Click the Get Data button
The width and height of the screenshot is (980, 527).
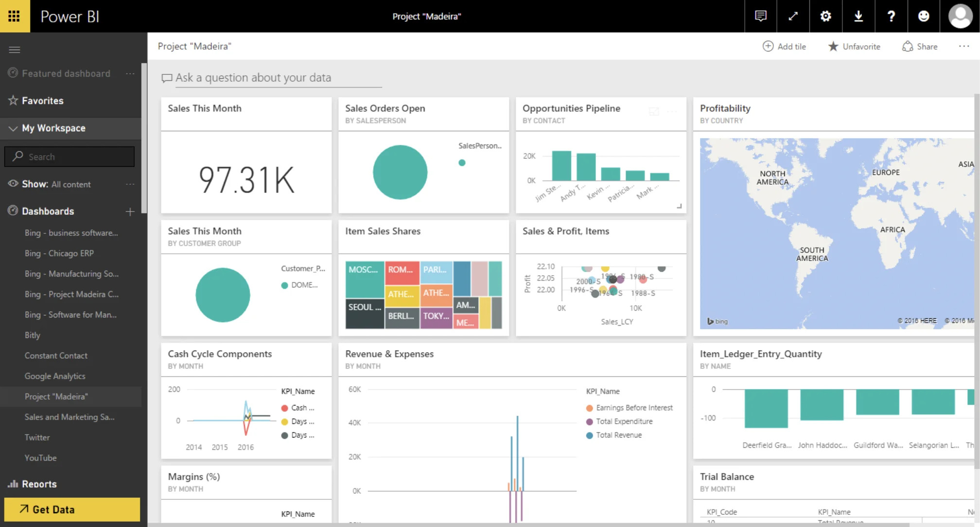point(72,509)
